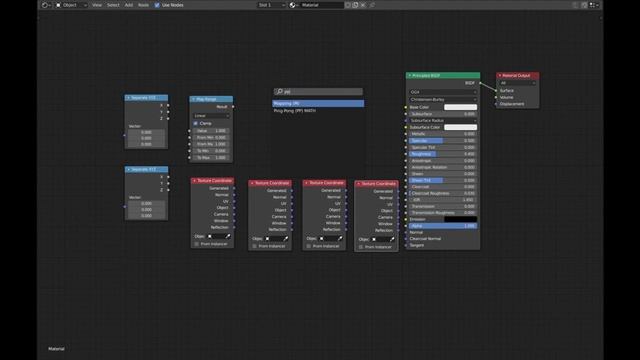The image size is (640, 360).
Task: Click the BSDF output socket on Principled BSDF
Action: [x=480, y=83]
